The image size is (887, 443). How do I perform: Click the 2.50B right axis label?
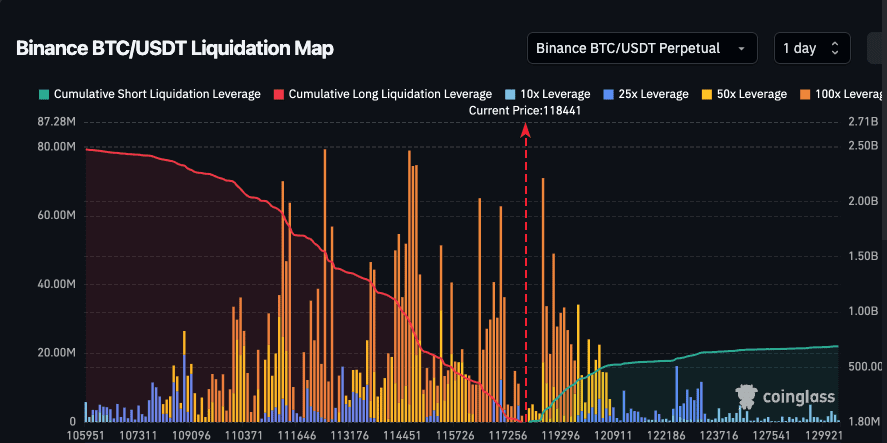pos(863,147)
